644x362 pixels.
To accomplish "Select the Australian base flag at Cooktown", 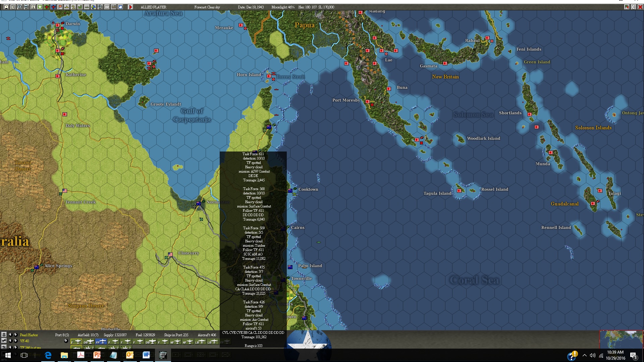I will click(290, 191).
